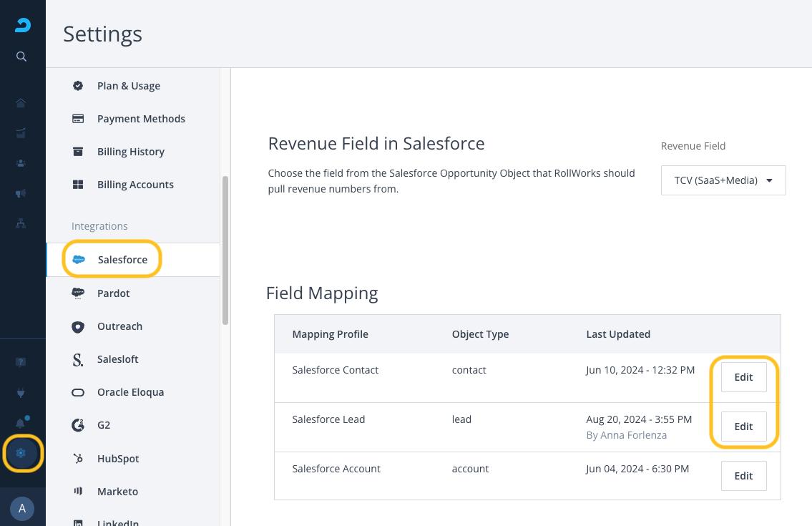The image size is (812, 526).
Task: Click the settings sidebar vertical scrollbar
Action: (225, 250)
